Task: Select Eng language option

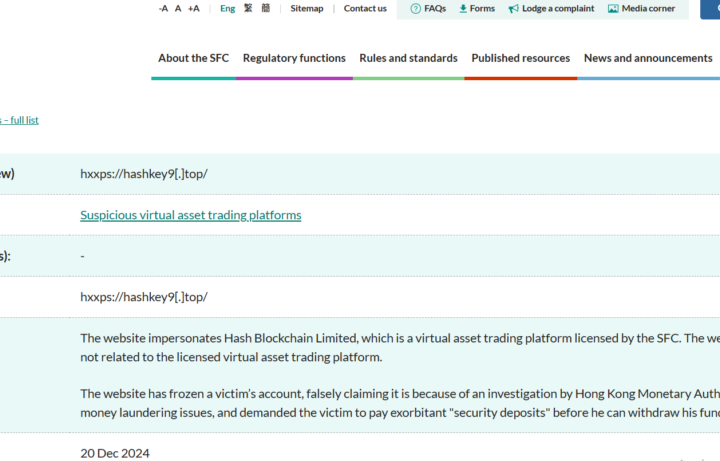Action: click(x=227, y=8)
